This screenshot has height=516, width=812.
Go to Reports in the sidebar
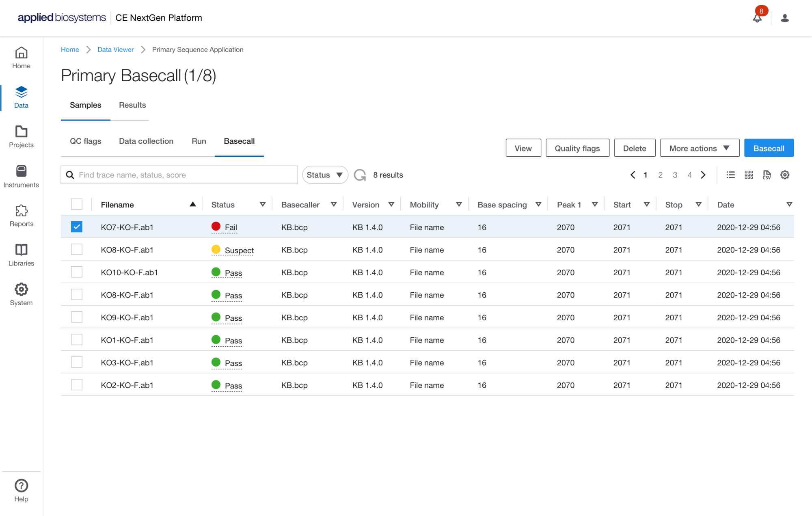(21, 216)
